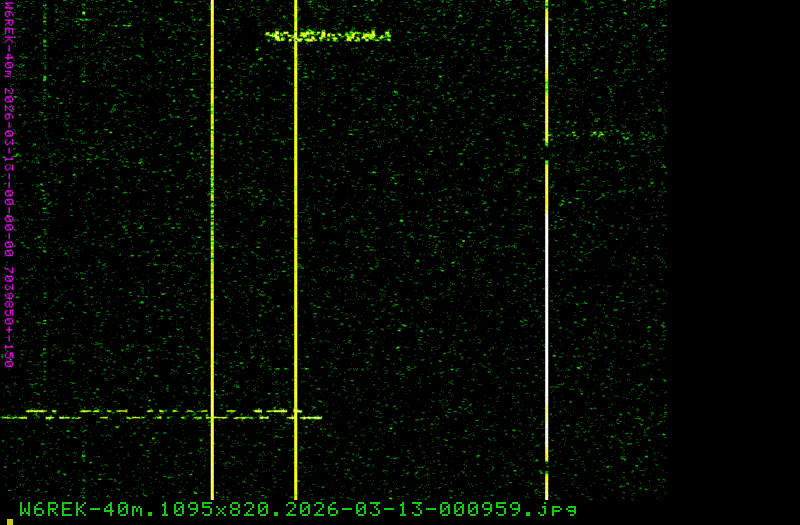Click the dashed horizontal signal trace near the bottom
The height and width of the screenshot is (525, 800).
[161, 414]
